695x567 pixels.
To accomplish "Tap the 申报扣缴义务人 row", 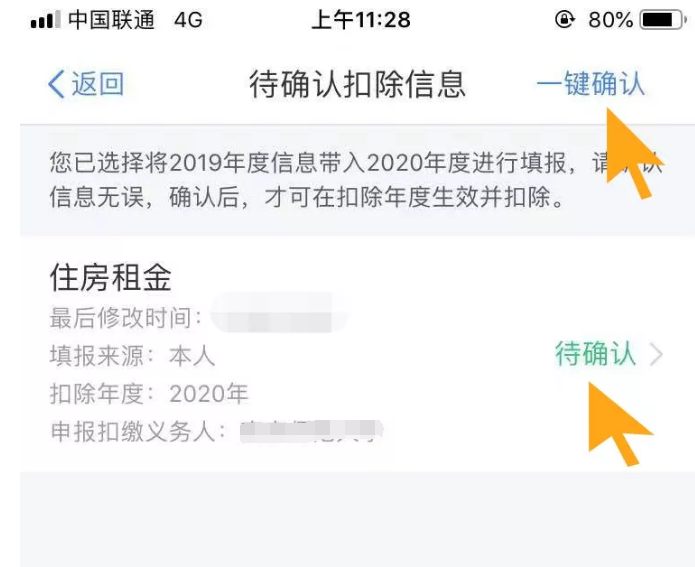I will [217, 431].
